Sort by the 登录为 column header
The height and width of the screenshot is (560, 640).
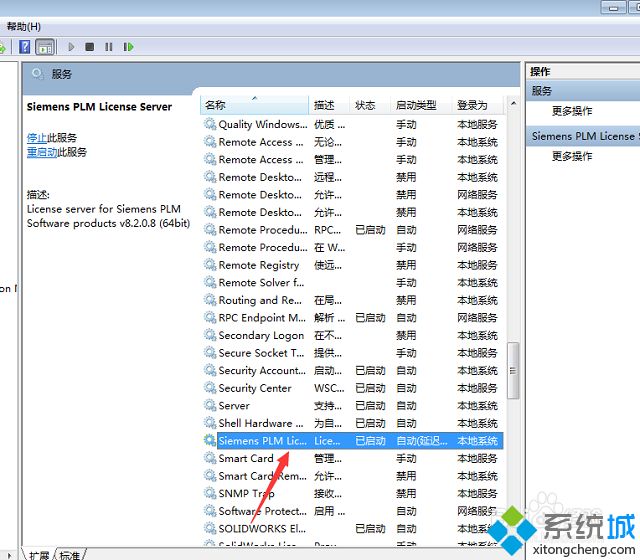point(478,105)
